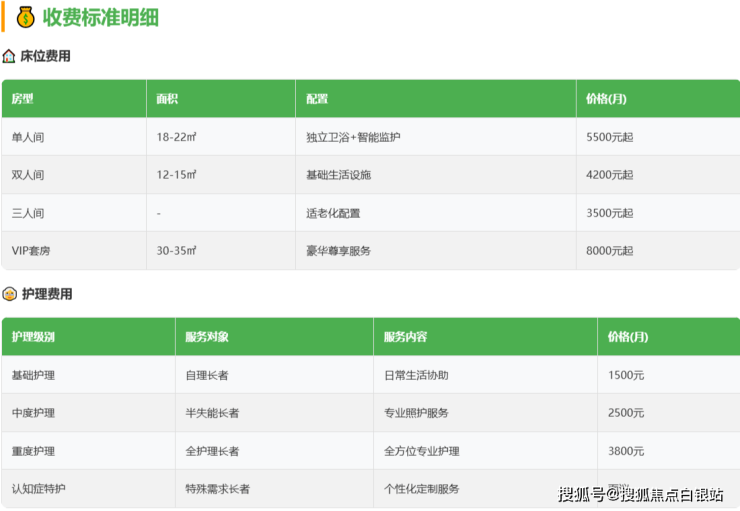Click the money bag icon beside 收费标准明细

click(26, 17)
